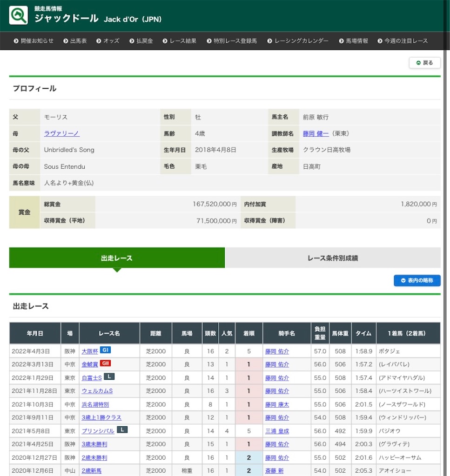Switch to レース条件別成績 tab
The image size is (450, 476).
point(333,258)
